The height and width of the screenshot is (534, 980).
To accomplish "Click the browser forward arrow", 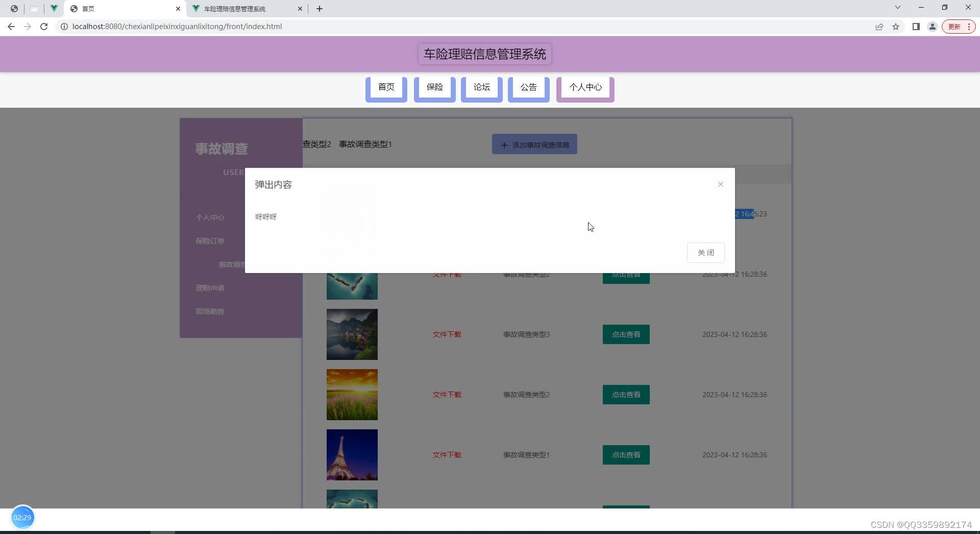I will tap(28, 27).
